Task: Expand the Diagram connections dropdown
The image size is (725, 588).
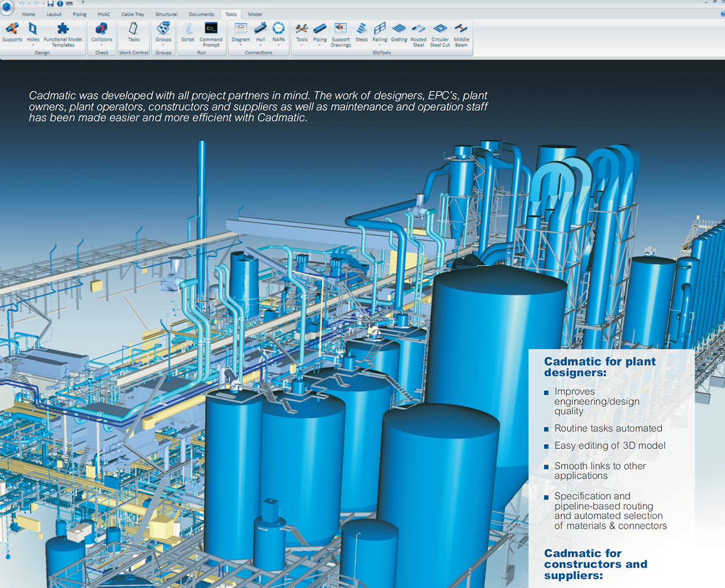Action: (240, 44)
